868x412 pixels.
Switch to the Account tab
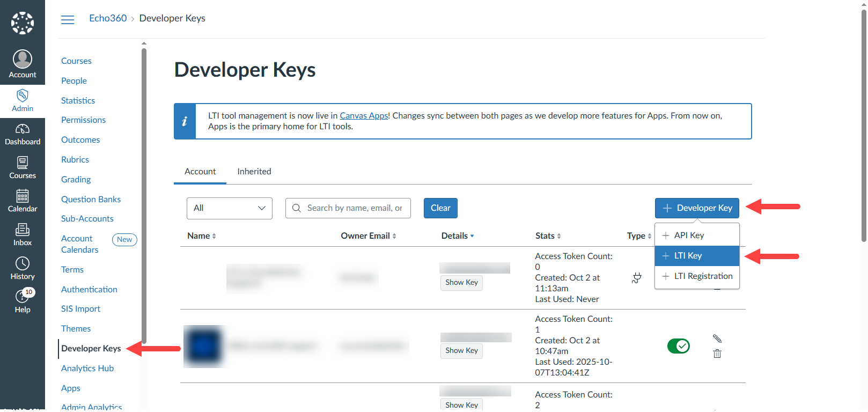click(x=200, y=172)
